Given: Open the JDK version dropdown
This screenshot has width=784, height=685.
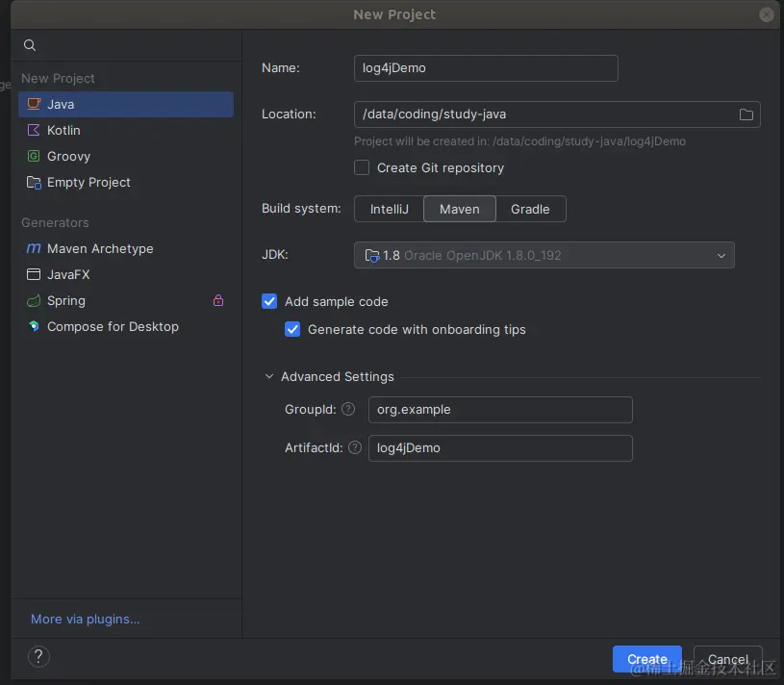Looking at the screenshot, I should click(x=544, y=255).
